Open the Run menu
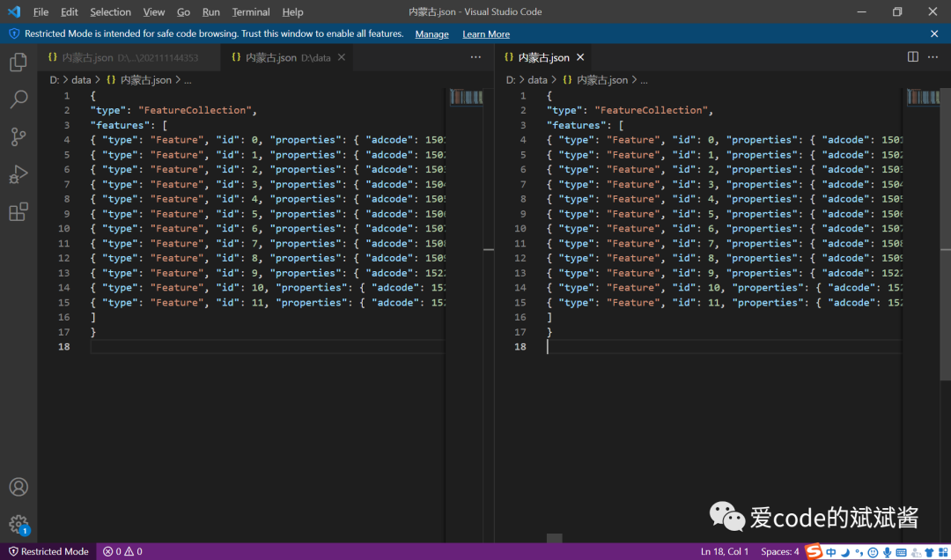 211,11
